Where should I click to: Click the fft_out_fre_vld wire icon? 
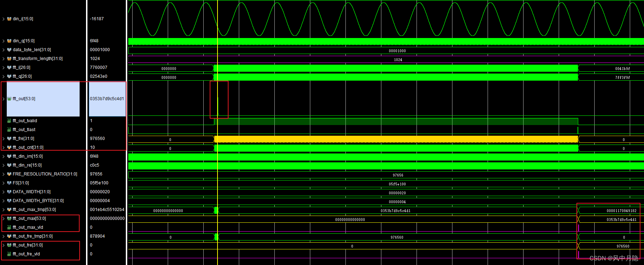(9, 254)
